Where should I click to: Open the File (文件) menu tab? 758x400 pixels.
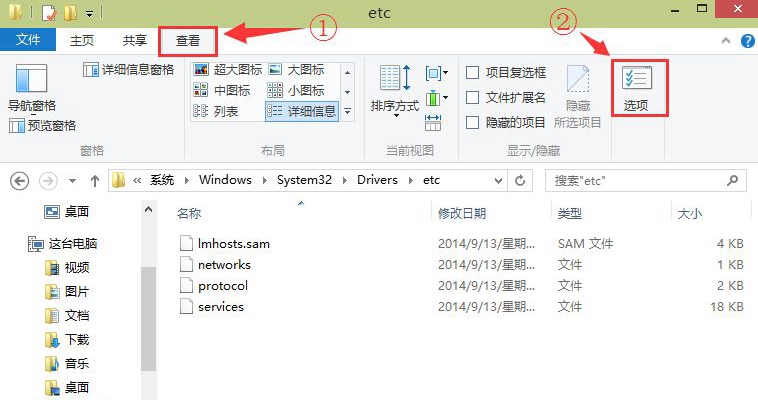tap(28, 40)
